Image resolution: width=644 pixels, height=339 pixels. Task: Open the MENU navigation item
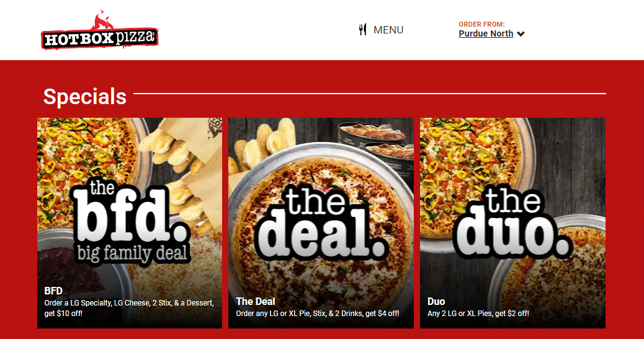[381, 30]
